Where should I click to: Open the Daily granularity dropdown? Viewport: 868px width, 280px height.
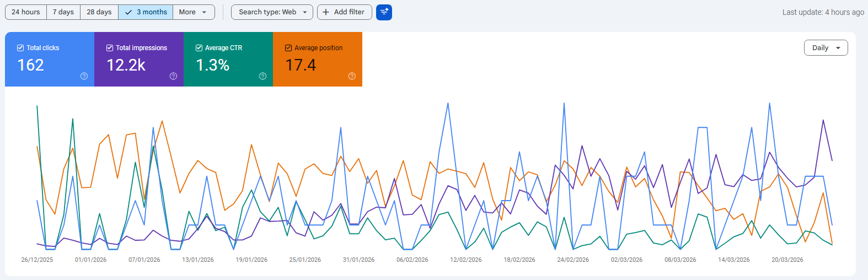click(826, 48)
